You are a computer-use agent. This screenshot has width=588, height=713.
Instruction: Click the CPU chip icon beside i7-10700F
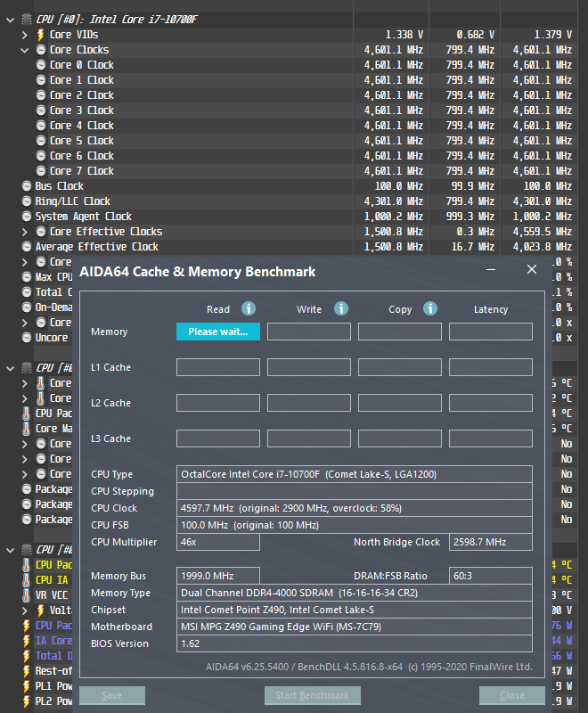click(27, 19)
